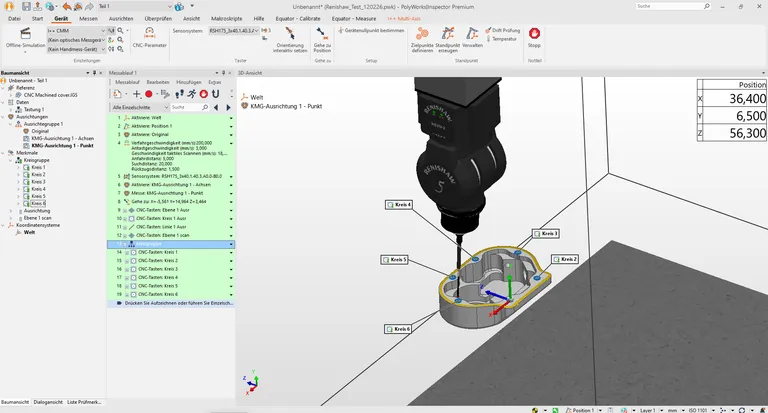The width and height of the screenshot is (768, 413).
Task: Click Standpunkt erzeugen
Action: click(x=448, y=39)
